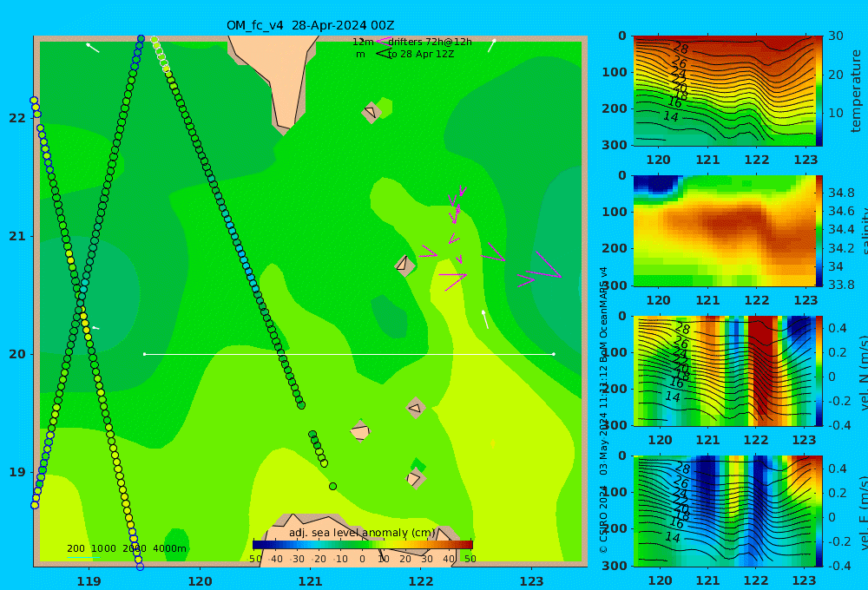Click longitude label 120 on main map
Viewport: 868px width, 590px height.
(x=200, y=581)
